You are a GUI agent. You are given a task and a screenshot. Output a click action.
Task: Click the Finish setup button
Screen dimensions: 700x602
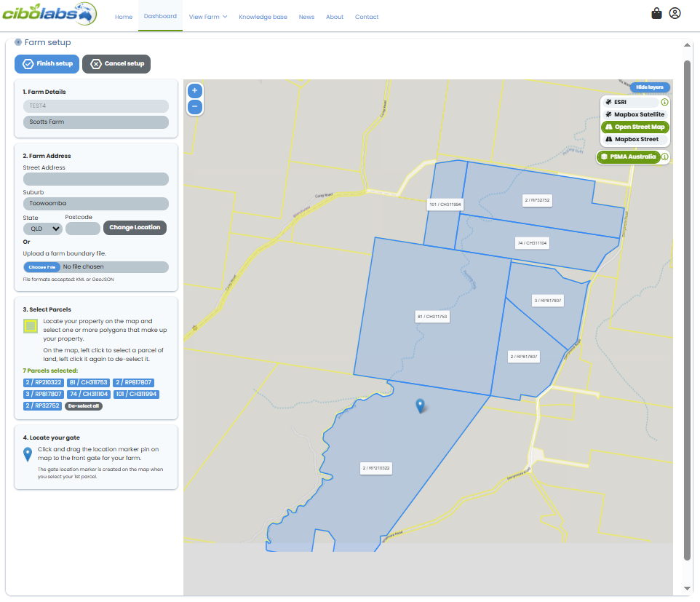(x=47, y=63)
